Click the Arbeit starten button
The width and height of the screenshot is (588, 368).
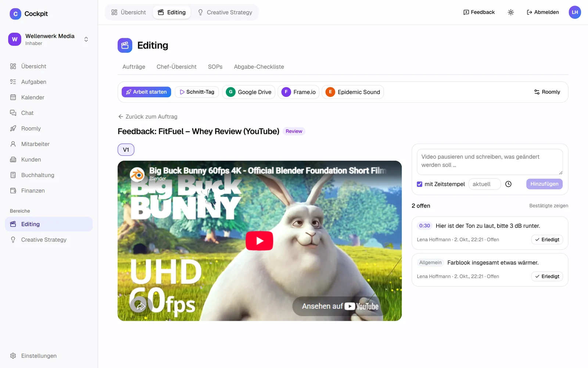tap(146, 92)
